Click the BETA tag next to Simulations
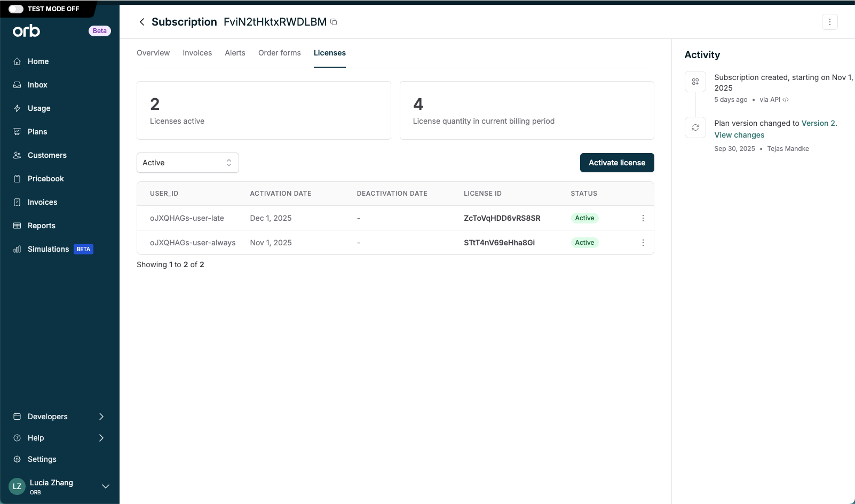Screen dimensions: 855x504 pyautogui.click(x=83, y=249)
